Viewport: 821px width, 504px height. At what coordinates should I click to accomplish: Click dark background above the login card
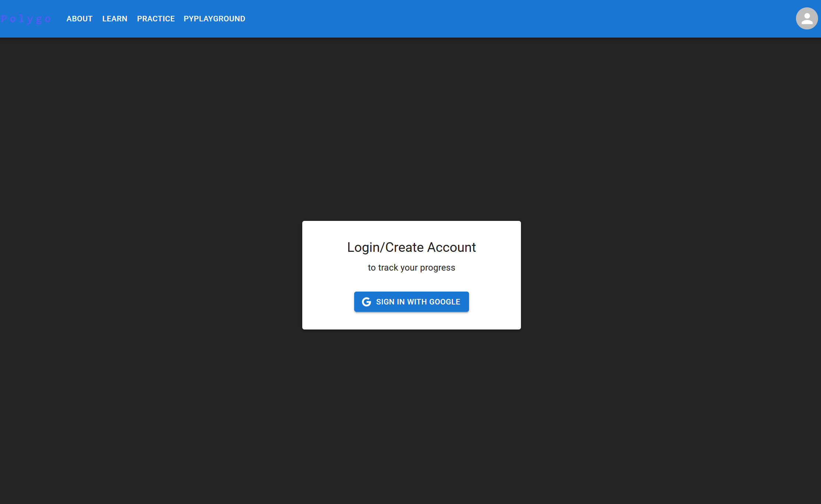pos(411,129)
